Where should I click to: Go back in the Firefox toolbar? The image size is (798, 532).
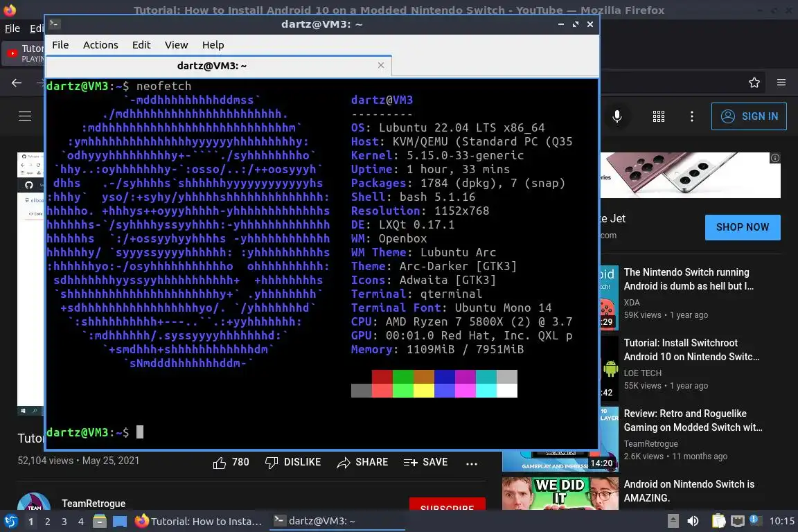click(x=17, y=82)
